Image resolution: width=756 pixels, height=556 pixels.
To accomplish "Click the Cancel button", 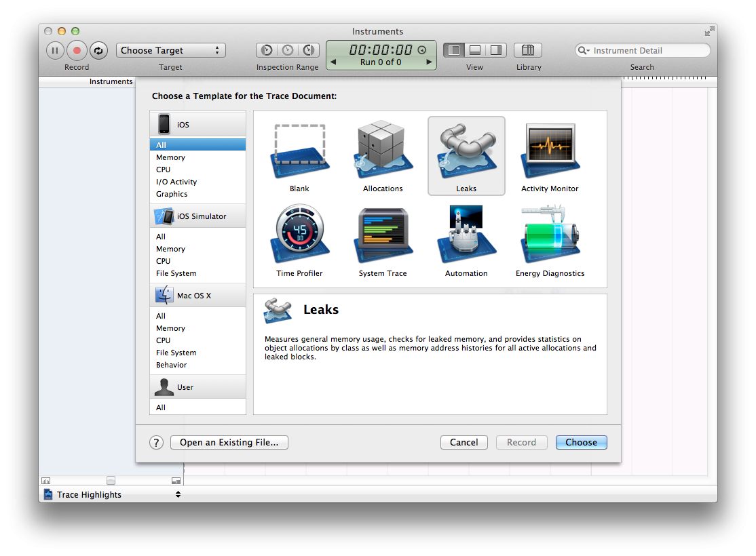I will [x=464, y=442].
